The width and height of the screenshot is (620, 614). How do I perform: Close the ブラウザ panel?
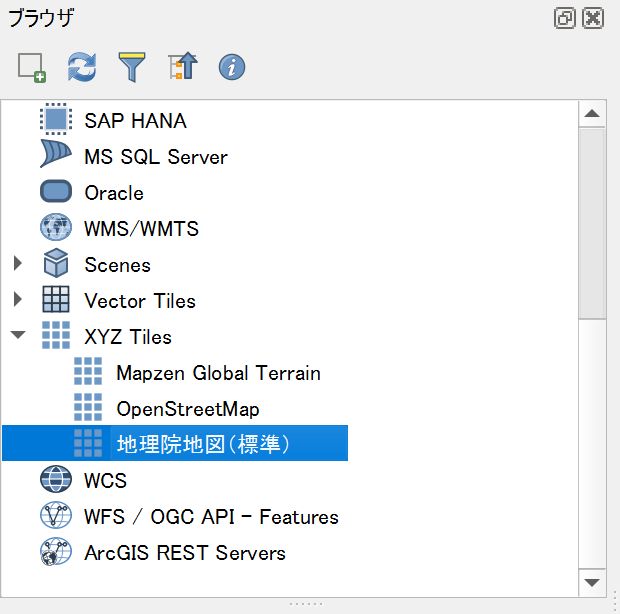pos(593,19)
